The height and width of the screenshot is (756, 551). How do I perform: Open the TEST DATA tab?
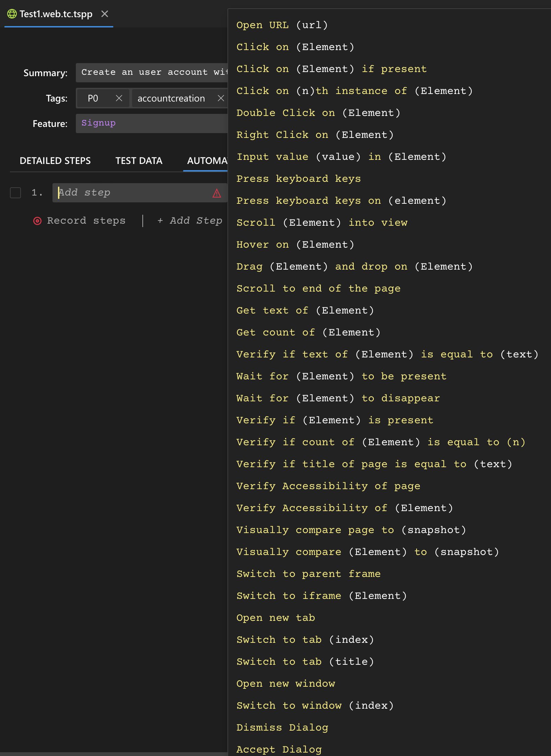(139, 161)
